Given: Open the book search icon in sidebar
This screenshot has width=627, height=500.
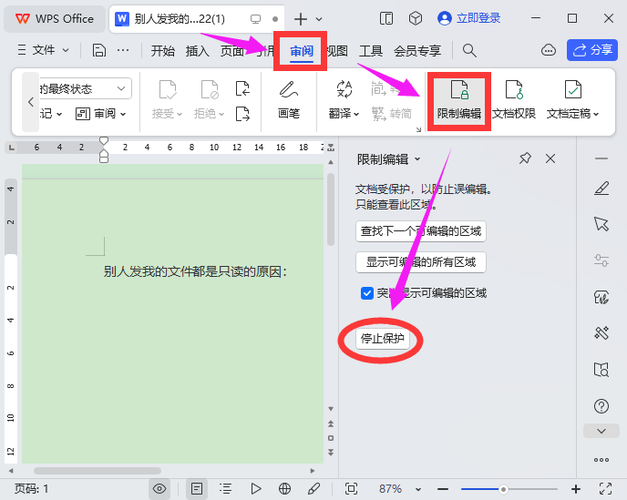Looking at the screenshot, I should point(601,370).
